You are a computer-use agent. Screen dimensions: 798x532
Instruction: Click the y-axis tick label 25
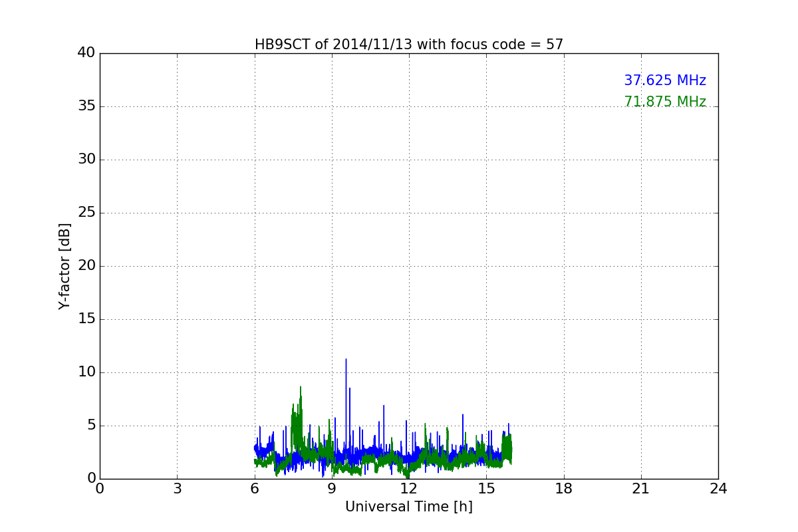86,213
